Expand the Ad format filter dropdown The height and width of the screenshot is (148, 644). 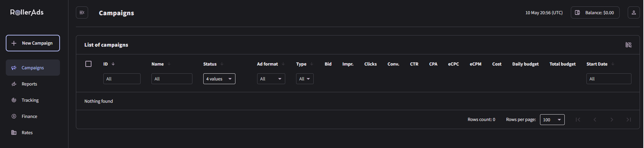(271, 79)
